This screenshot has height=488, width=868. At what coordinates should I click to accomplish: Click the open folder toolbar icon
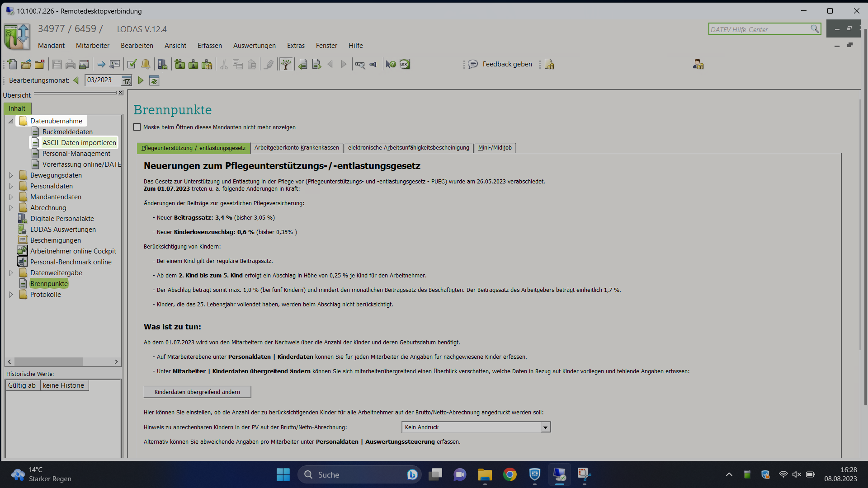coord(26,65)
